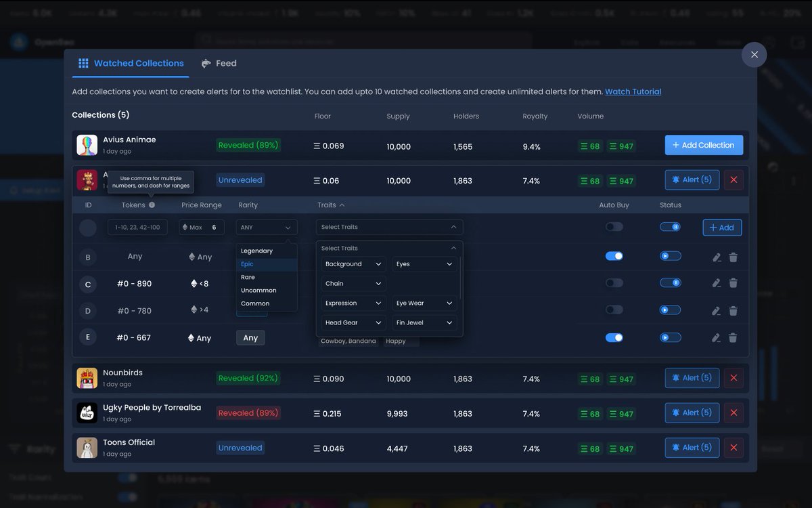Select the alert C ID circle

(88, 284)
